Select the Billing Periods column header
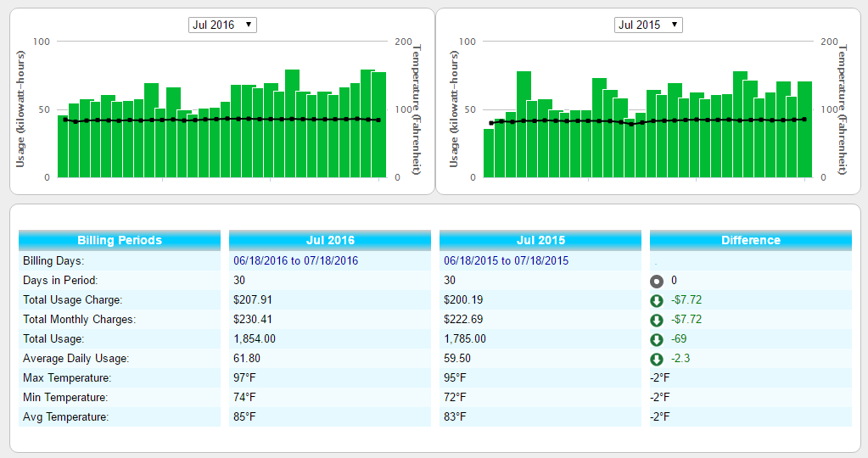This screenshot has height=458, width=868. coord(120,240)
